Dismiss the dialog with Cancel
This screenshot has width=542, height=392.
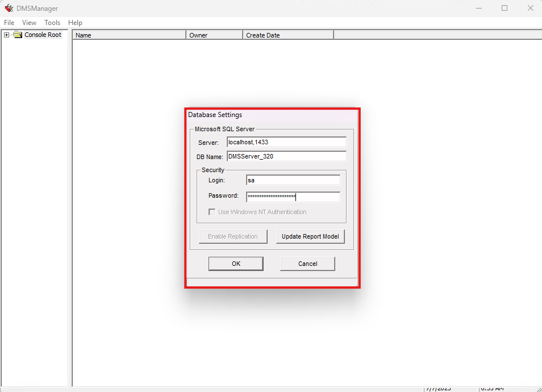pyautogui.click(x=307, y=264)
